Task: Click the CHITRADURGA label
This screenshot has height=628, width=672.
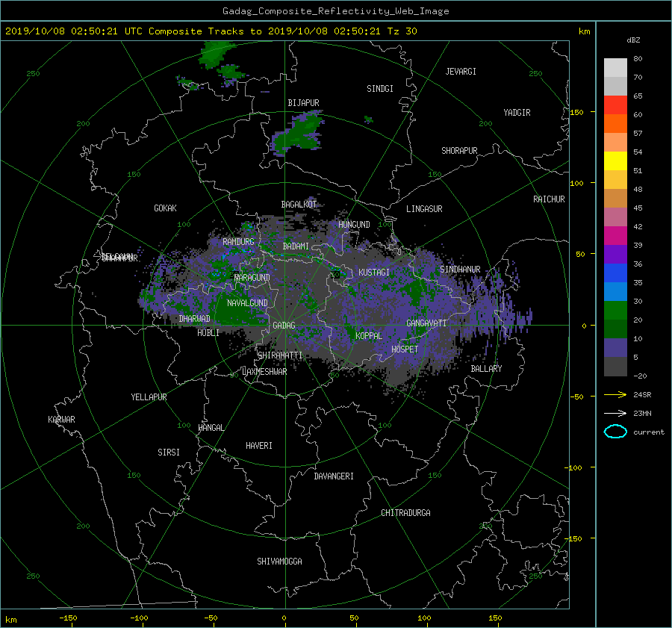Action: 406,513
